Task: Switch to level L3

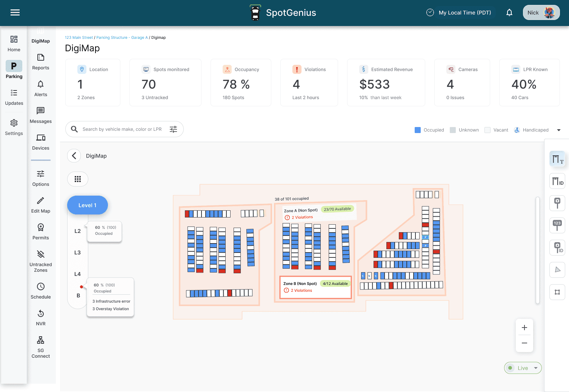Action: click(x=77, y=253)
